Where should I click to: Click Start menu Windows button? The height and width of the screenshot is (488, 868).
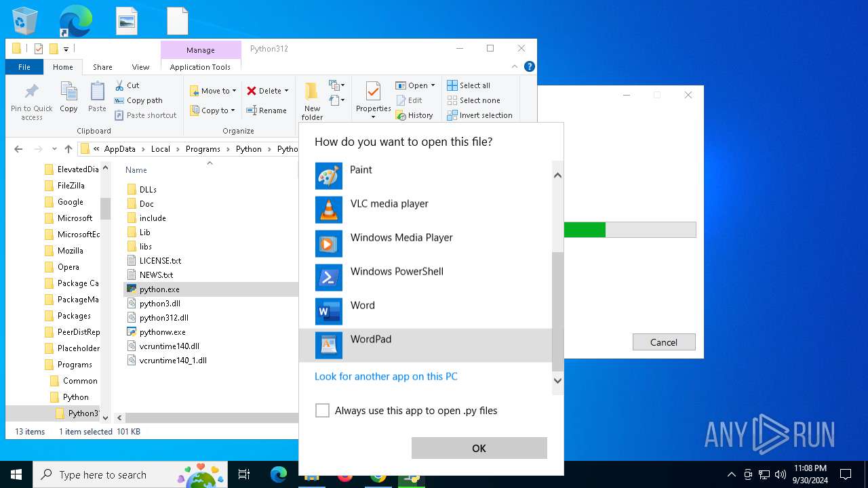[x=16, y=474]
